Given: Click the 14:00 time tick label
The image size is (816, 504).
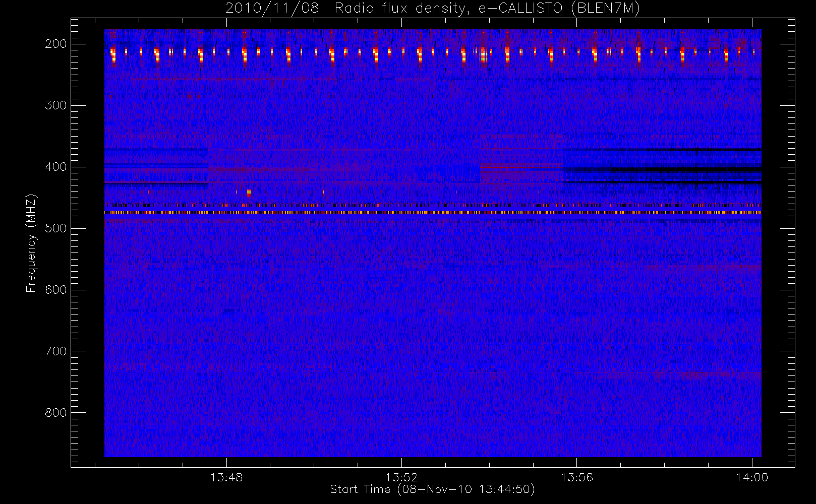Looking at the screenshot, I should pos(752,477).
